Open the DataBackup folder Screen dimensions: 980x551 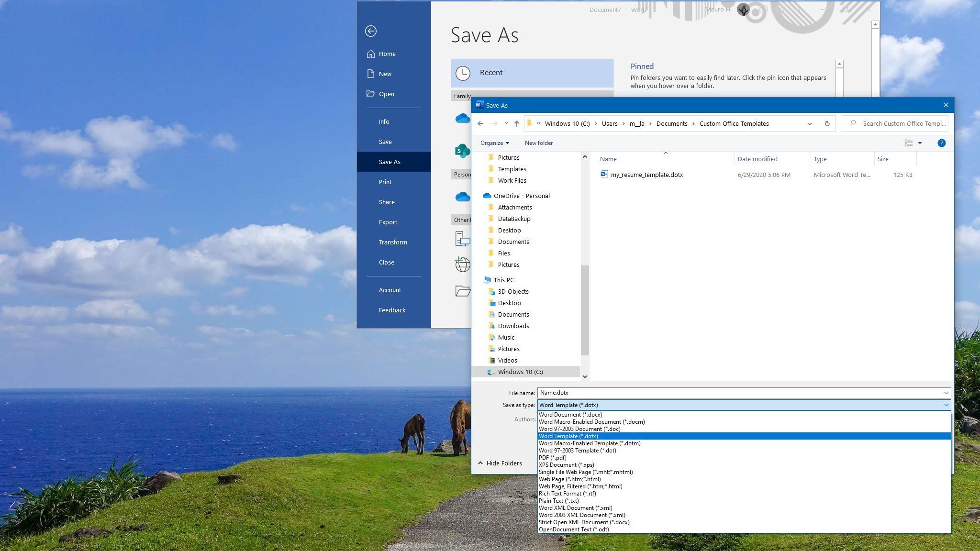coord(514,219)
